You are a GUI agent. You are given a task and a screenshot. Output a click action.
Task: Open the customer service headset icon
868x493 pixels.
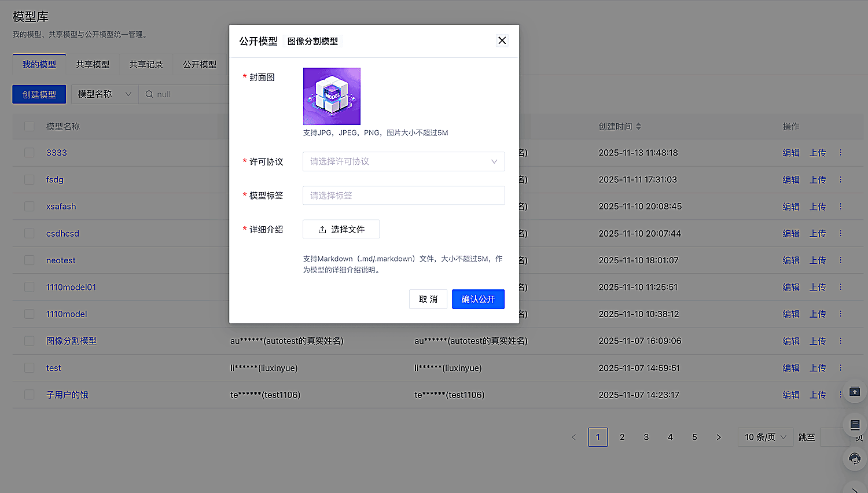(855, 459)
